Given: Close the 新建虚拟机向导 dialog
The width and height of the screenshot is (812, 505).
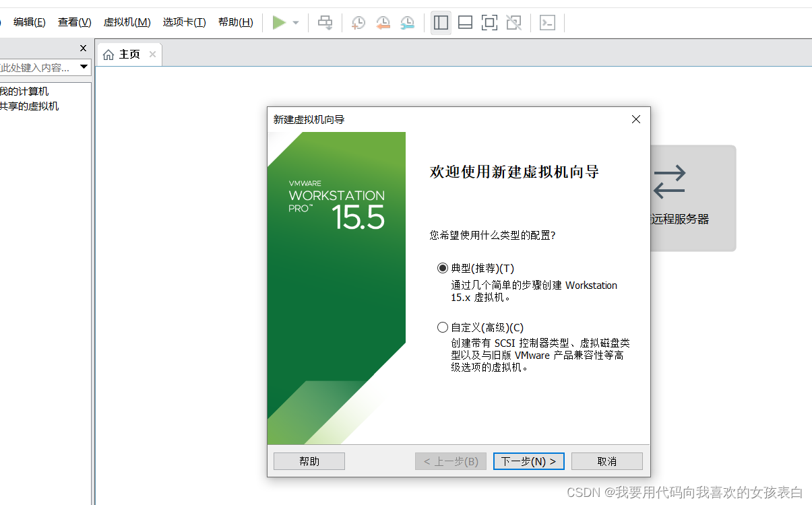Looking at the screenshot, I should pos(635,119).
